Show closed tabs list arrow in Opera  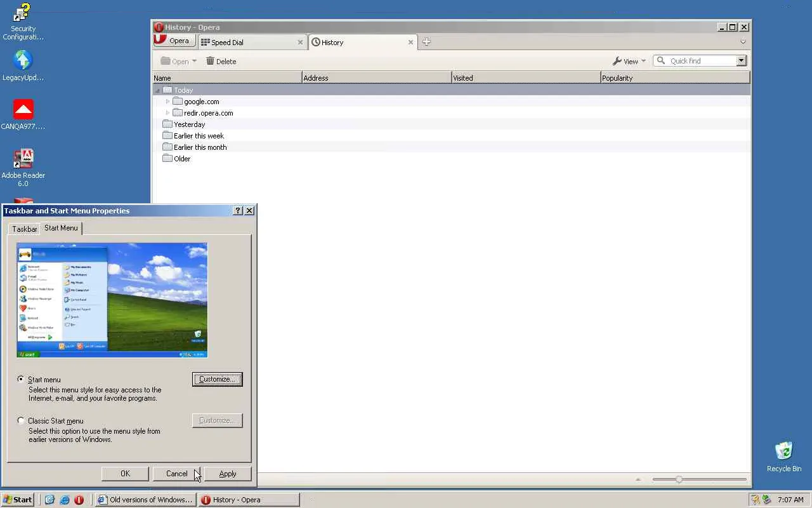743,42
